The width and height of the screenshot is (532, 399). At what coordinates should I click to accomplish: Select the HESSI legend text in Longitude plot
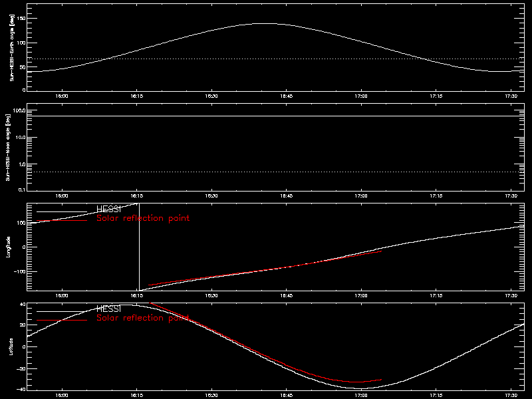pos(108,209)
